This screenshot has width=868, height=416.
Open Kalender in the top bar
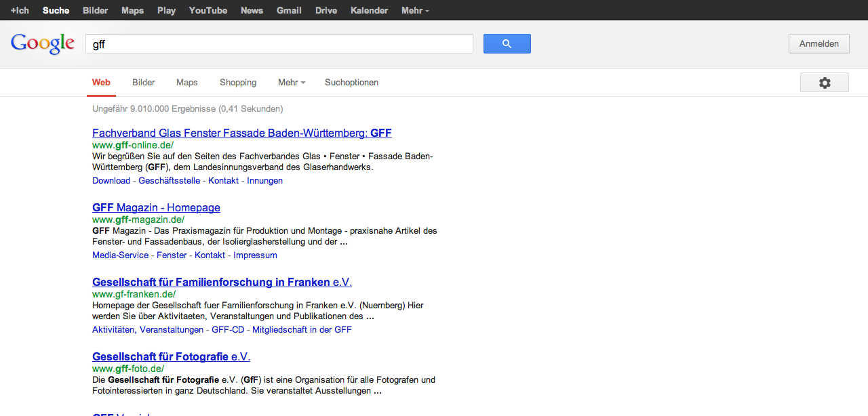tap(369, 10)
